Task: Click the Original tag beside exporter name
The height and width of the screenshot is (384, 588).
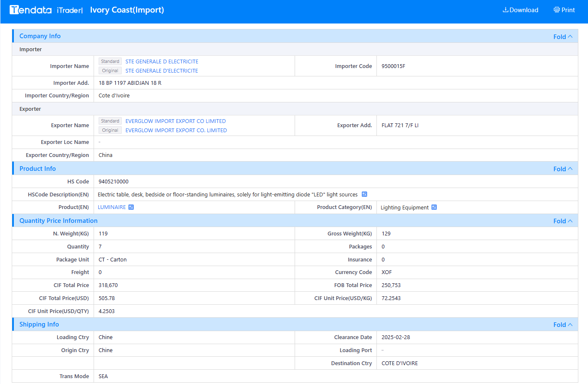Action: click(x=110, y=130)
